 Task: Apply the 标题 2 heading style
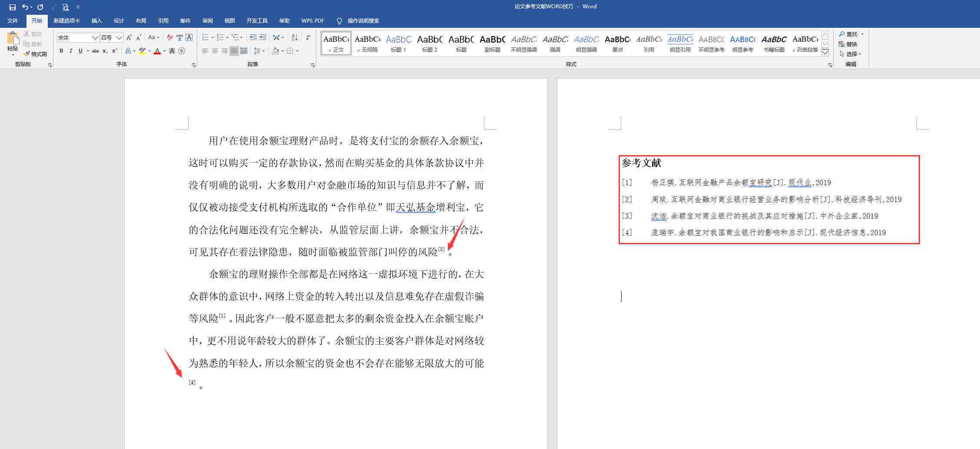pyautogui.click(x=430, y=43)
